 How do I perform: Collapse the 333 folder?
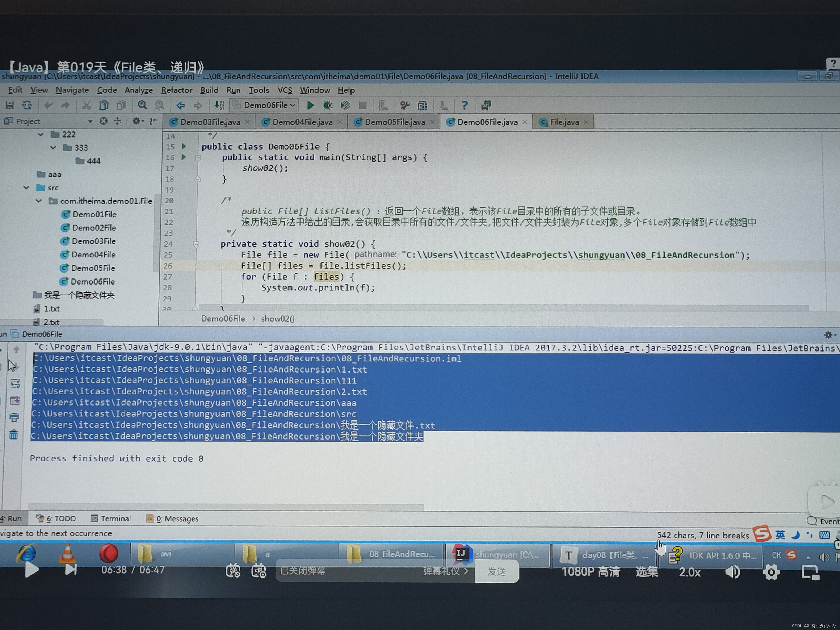(53, 147)
